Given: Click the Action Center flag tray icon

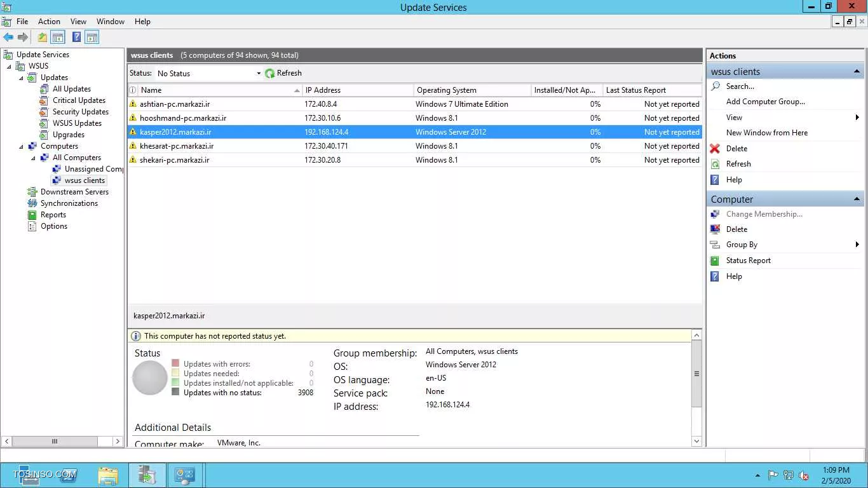Looking at the screenshot, I should (773, 475).
